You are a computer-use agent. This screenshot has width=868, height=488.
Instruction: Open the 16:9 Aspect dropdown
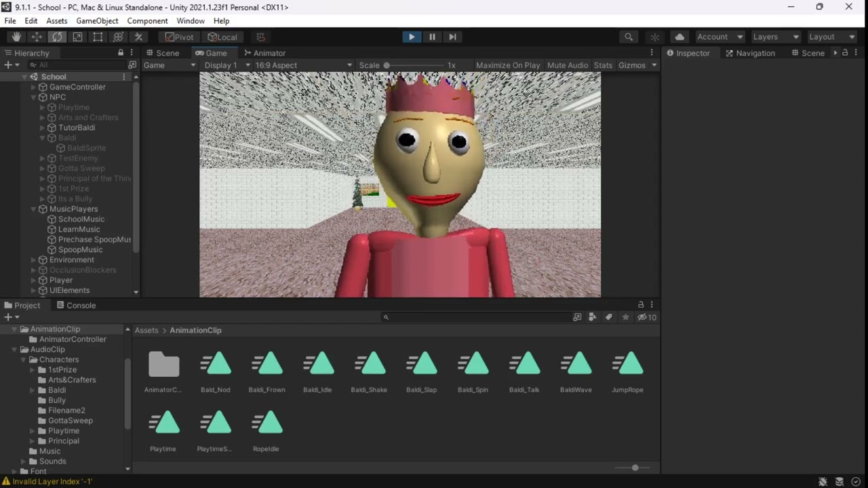[303, 65]
